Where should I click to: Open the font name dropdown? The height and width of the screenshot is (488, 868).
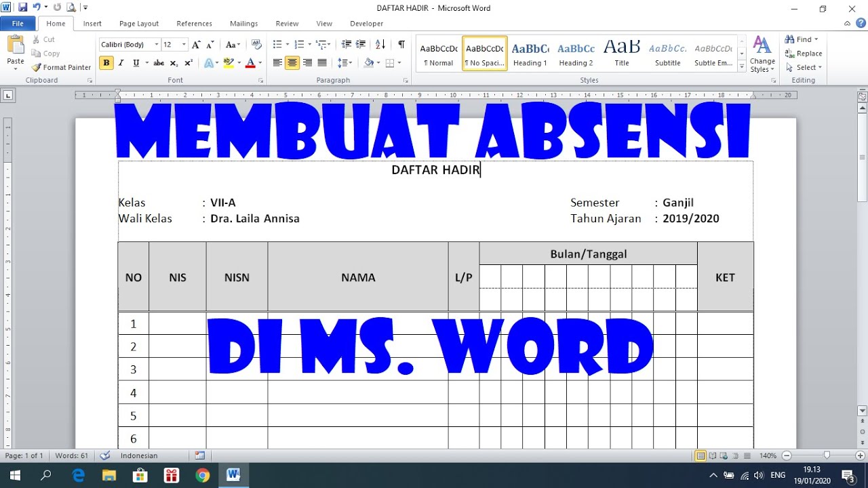pyautogui.click(x=157, y=45)
